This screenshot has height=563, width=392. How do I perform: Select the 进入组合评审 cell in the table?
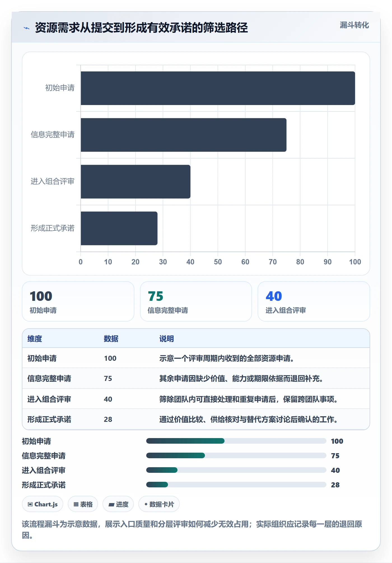tap(49, 399)
